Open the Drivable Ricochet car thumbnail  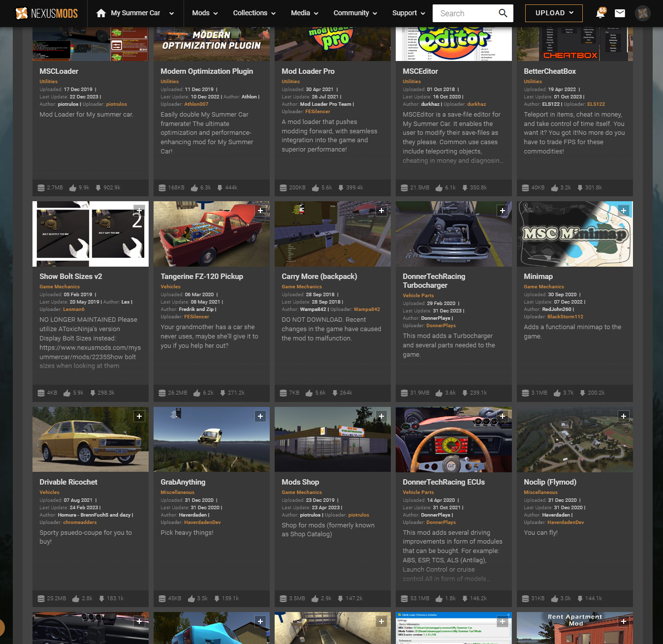91,439
